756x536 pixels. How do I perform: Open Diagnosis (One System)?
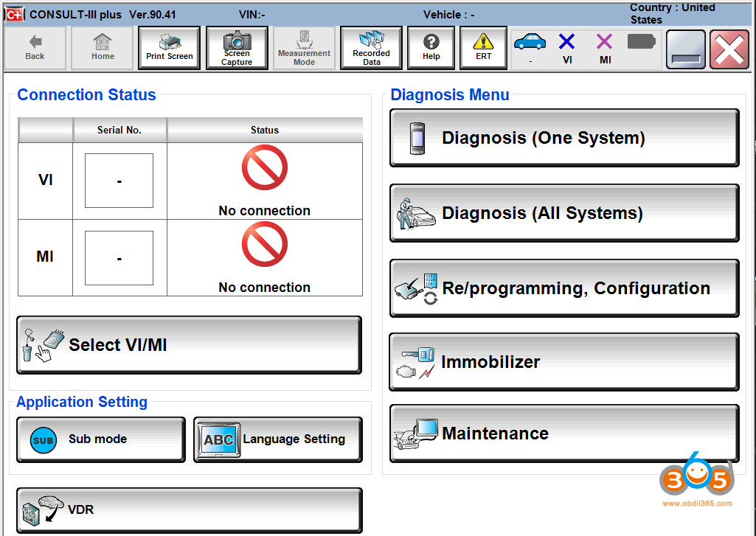(x=564, y=138)
